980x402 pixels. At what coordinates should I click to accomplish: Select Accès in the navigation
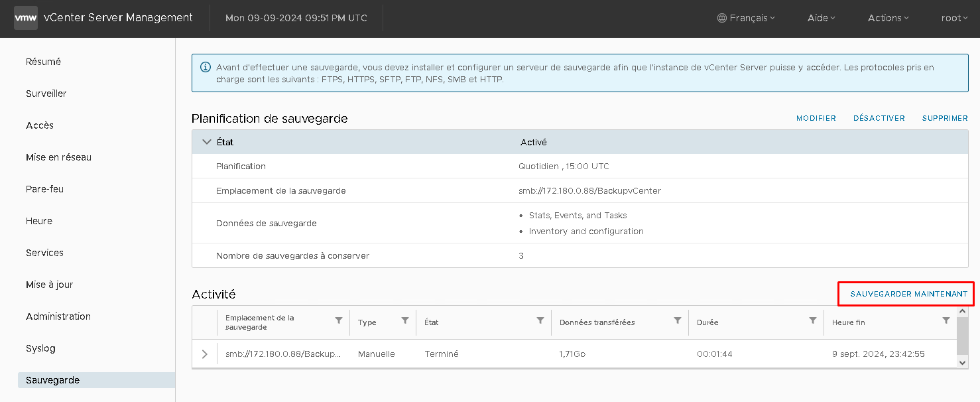pyautogui.click(x=40, y=125)
